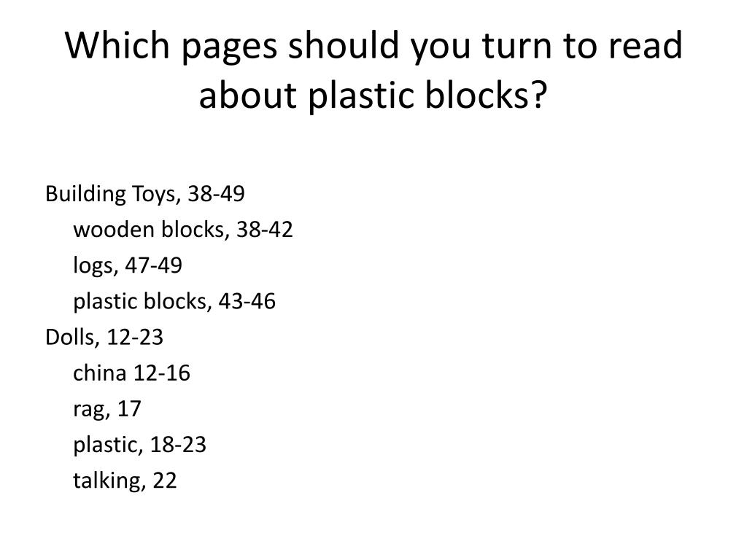Screen dimensions: 747x560
Task: Click the page range 38-42
Action: coord(264,230)
